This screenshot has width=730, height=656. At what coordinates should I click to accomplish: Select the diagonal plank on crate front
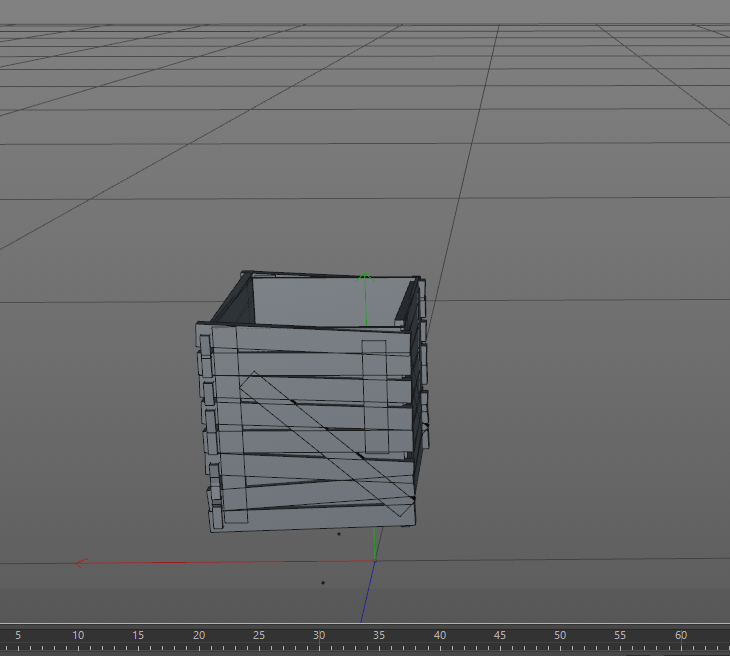[x=328, y=444]
